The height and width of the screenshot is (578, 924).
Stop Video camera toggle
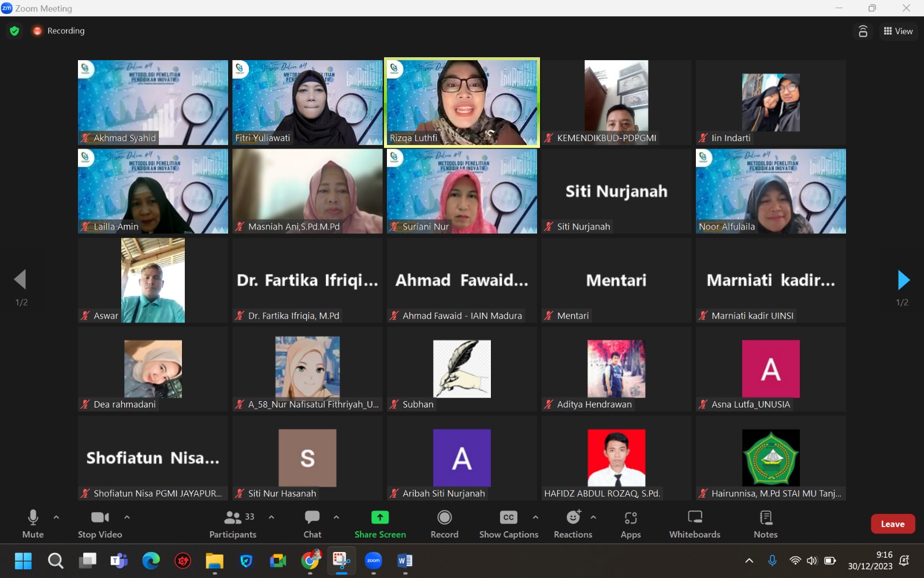coord(100,524)
